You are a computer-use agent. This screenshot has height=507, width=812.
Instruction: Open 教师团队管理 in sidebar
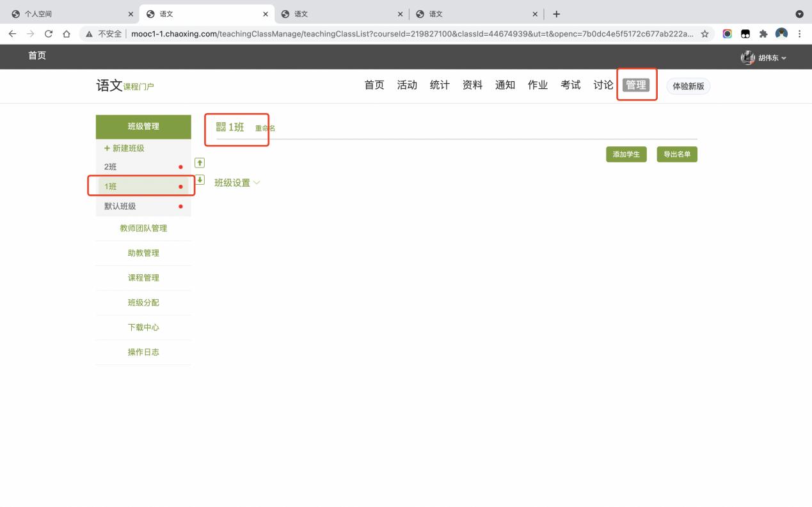(x=143, y=228)
